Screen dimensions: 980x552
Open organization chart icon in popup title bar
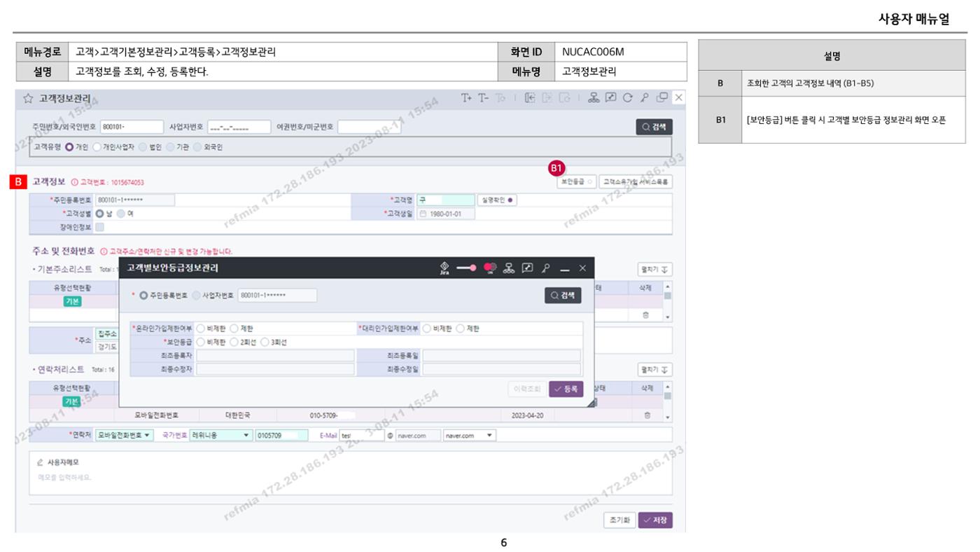510,268
